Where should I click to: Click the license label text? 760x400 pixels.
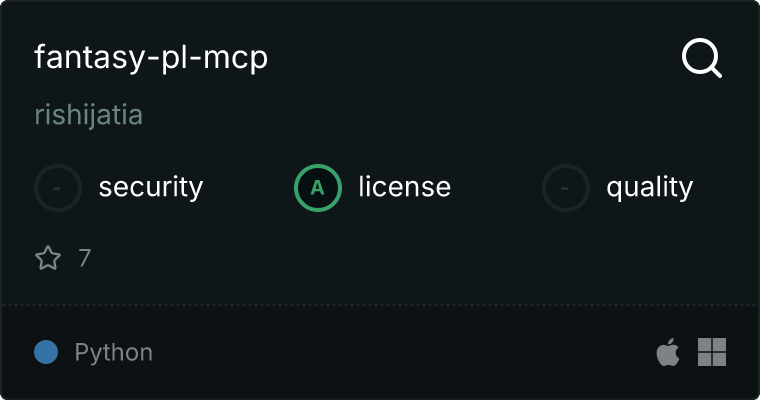404,187
